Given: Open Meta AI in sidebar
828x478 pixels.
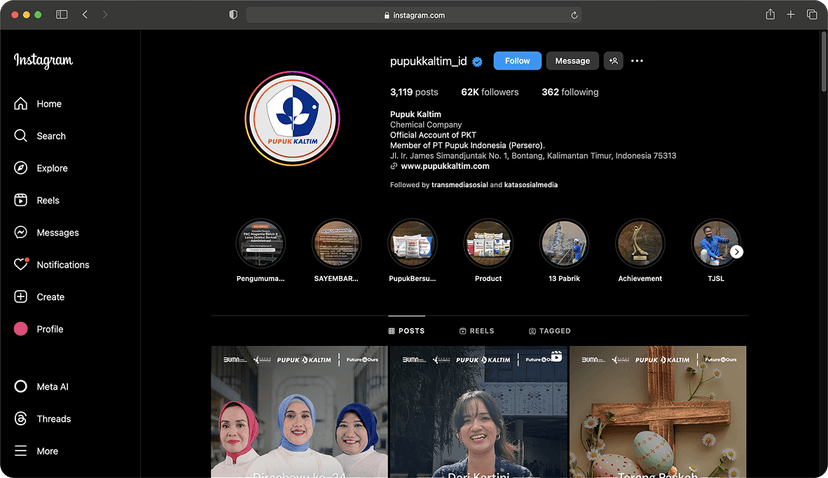Looking at the screenshot, I should click(41, 387).
